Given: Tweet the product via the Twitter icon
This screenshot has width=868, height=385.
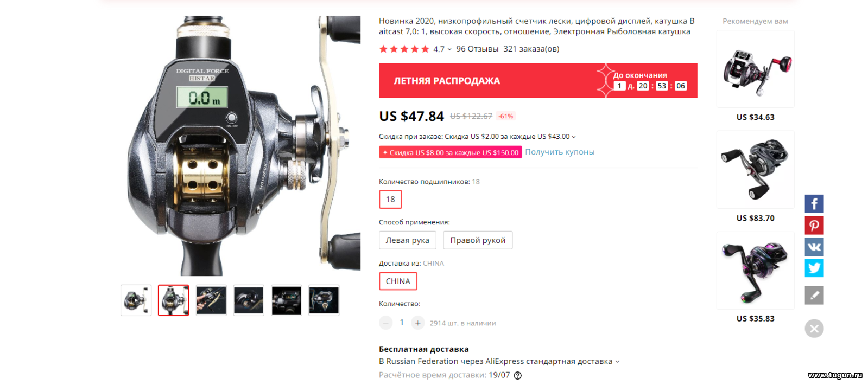Looking at the screenshot, I should [814, 268].
